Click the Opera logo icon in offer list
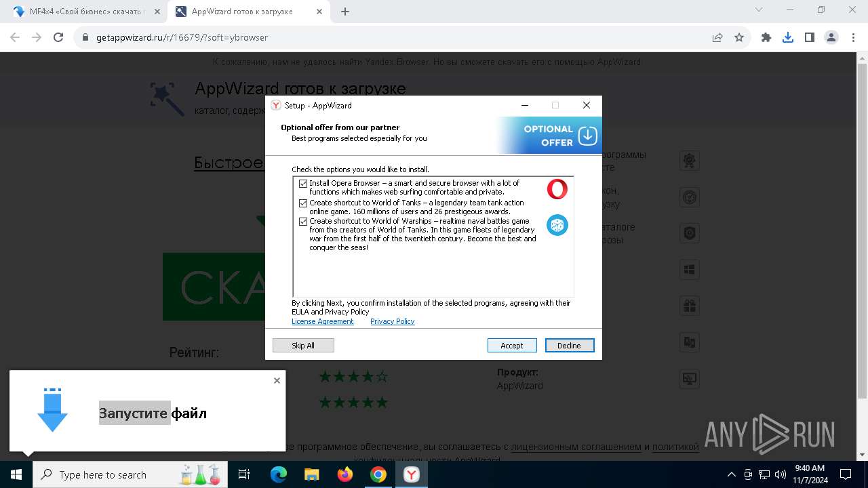The height and width of the screenshot is (488, 868). pos(557,189)
